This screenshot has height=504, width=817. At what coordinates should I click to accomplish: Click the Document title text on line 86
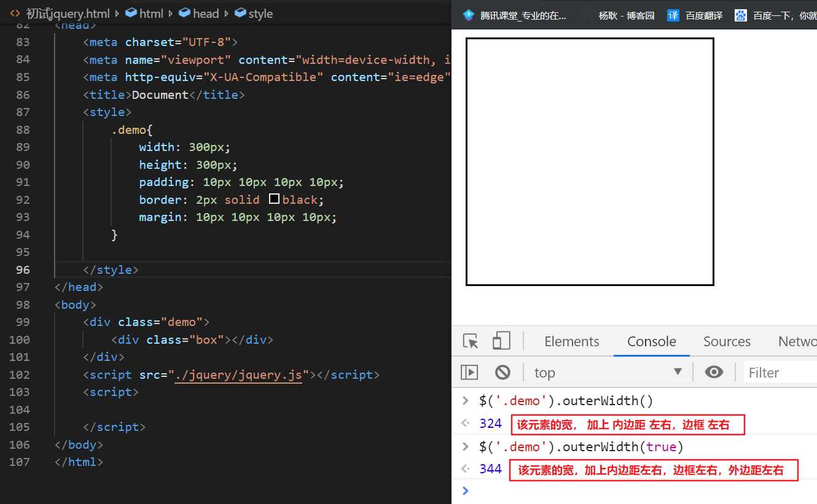pyautogui.click(x=160, y=95)
